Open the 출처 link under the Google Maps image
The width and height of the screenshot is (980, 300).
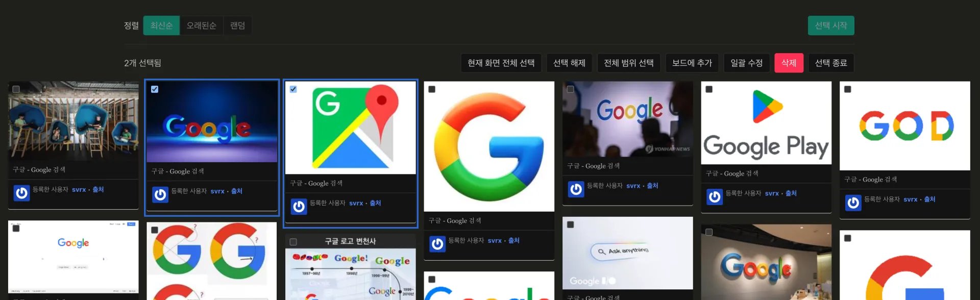(x=376, y=203)
